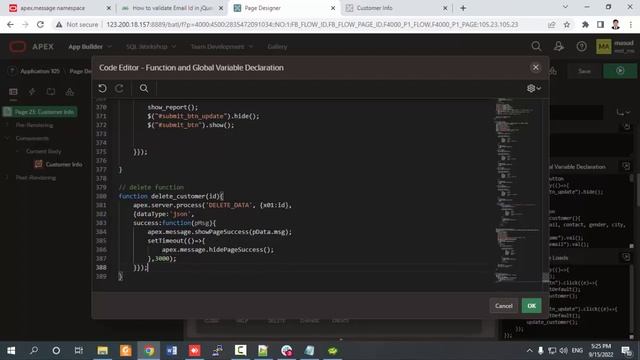The image size is (640, 360).
Task: Expand the Pre-Rendering tree node
Action: click(7, 125)
